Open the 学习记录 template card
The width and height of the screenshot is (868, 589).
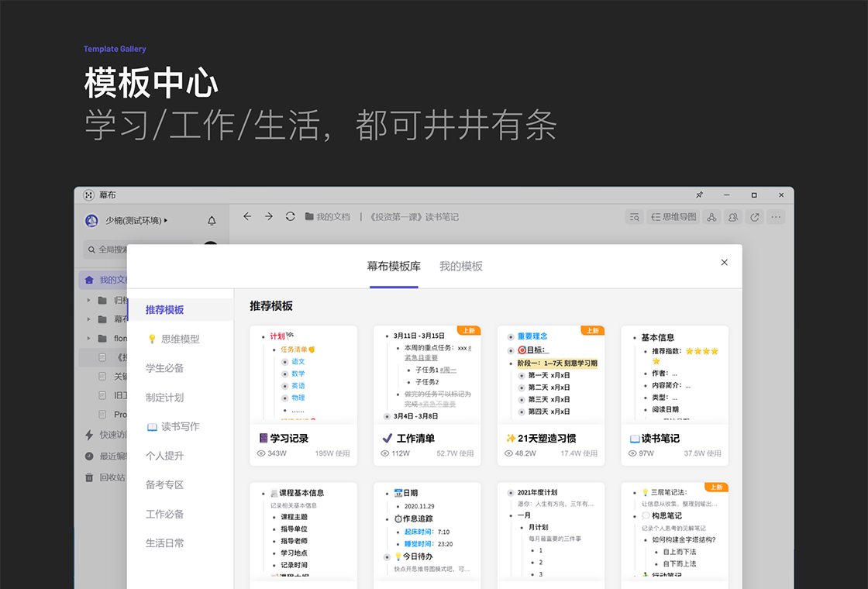303,395
